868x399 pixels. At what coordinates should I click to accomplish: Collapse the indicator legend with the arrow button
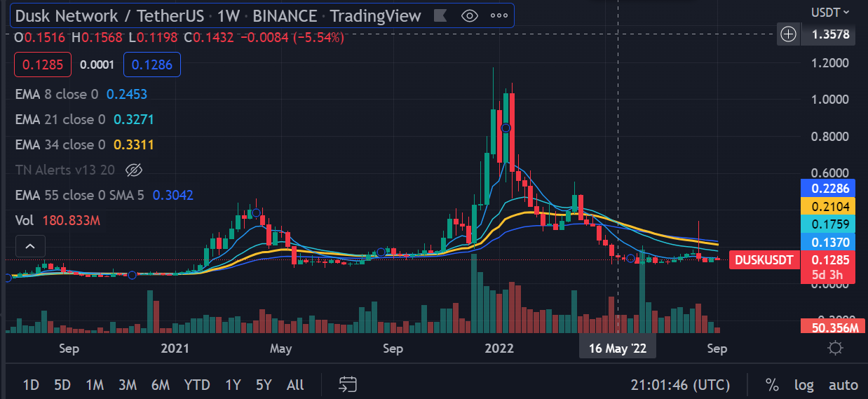point(30,246)
